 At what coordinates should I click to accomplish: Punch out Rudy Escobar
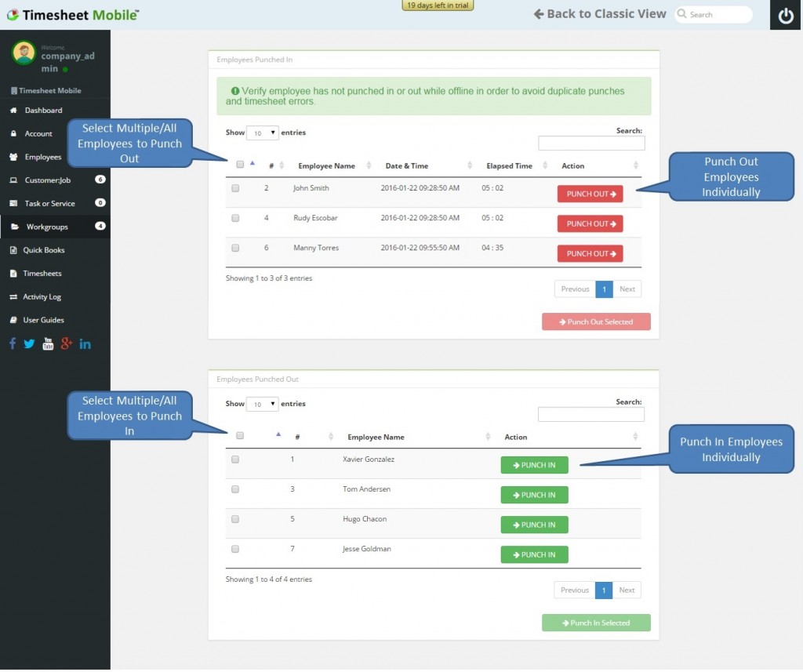(x=590, y=223)
